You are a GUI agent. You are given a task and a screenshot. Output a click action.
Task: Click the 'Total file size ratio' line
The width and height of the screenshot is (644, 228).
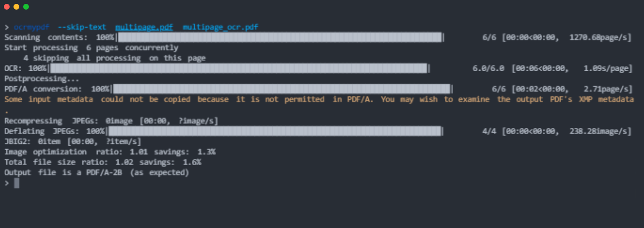click(x=102, y=162)
